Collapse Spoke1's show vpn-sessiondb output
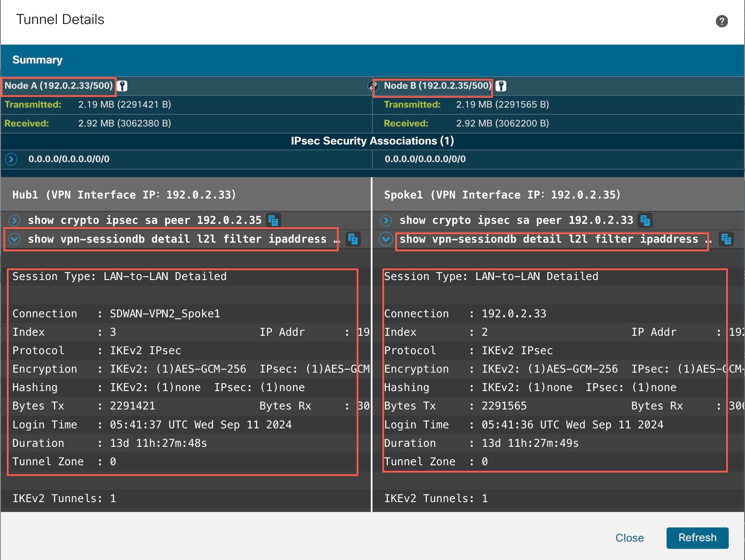Viewport: 745px width, 560px height. coord(386,239)
